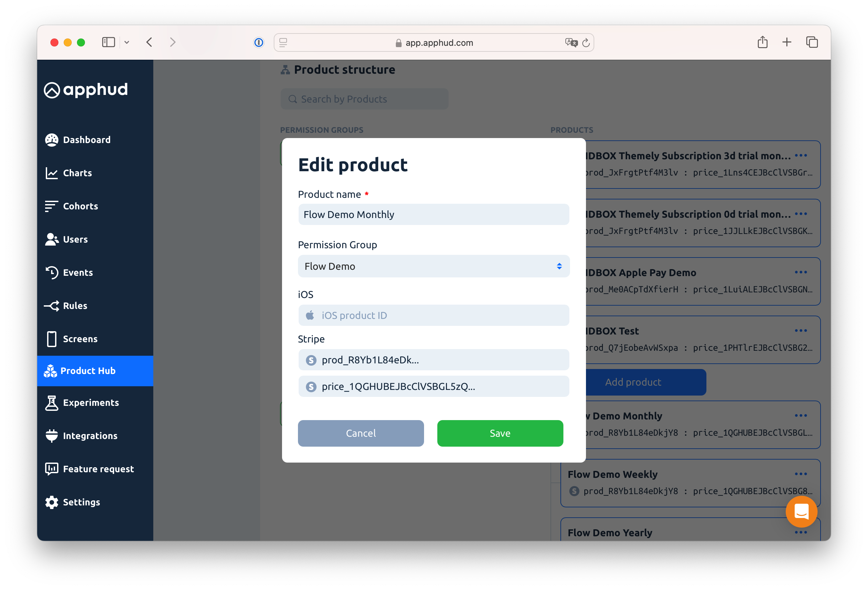Expand the three-dot menu on Flow Demo Weekly
Viewport: 868px width, 590px height.
802,474
